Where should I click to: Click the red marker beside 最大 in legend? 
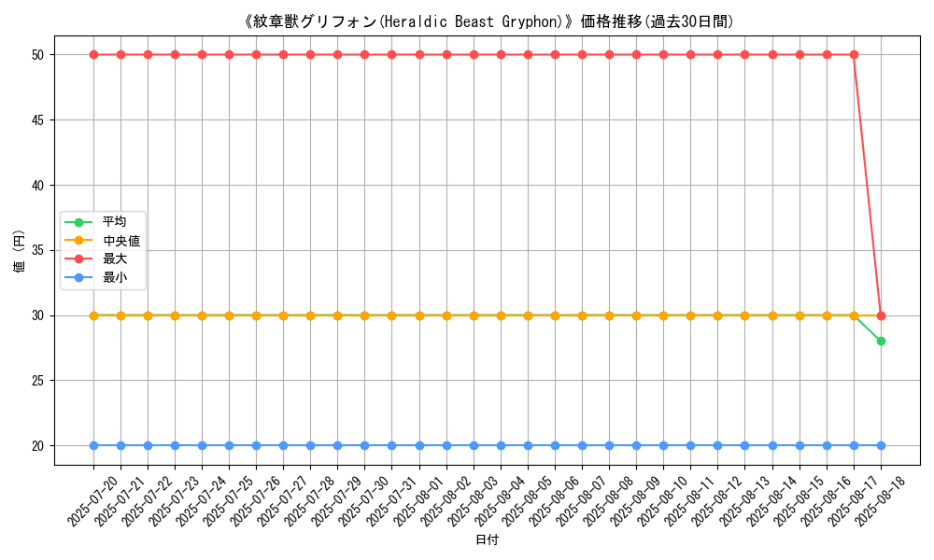click(78, 259)
